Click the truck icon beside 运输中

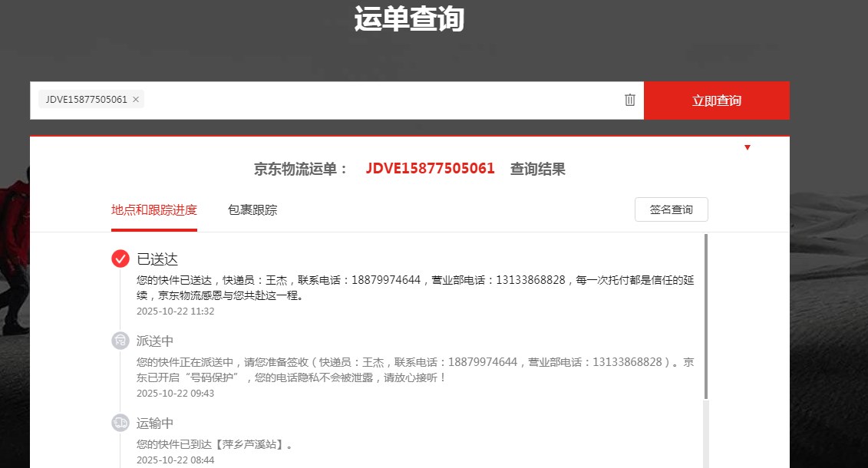click(x=120, y=423)
